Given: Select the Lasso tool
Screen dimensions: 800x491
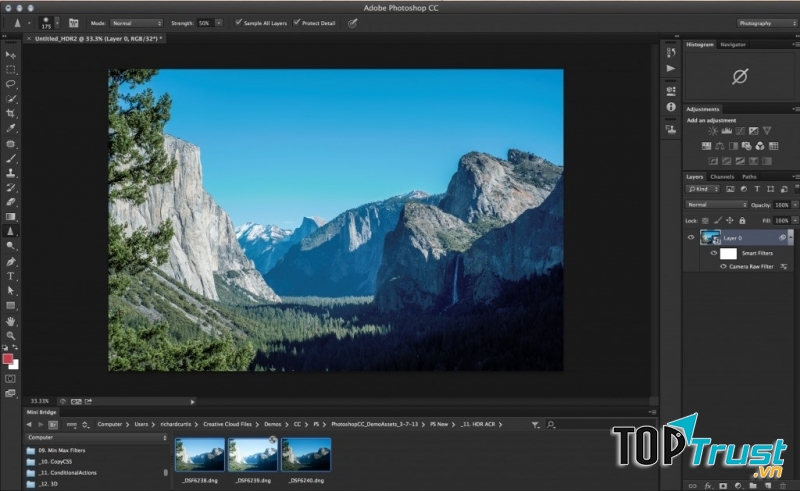Looking at the screenshot, I should [10, 84].
